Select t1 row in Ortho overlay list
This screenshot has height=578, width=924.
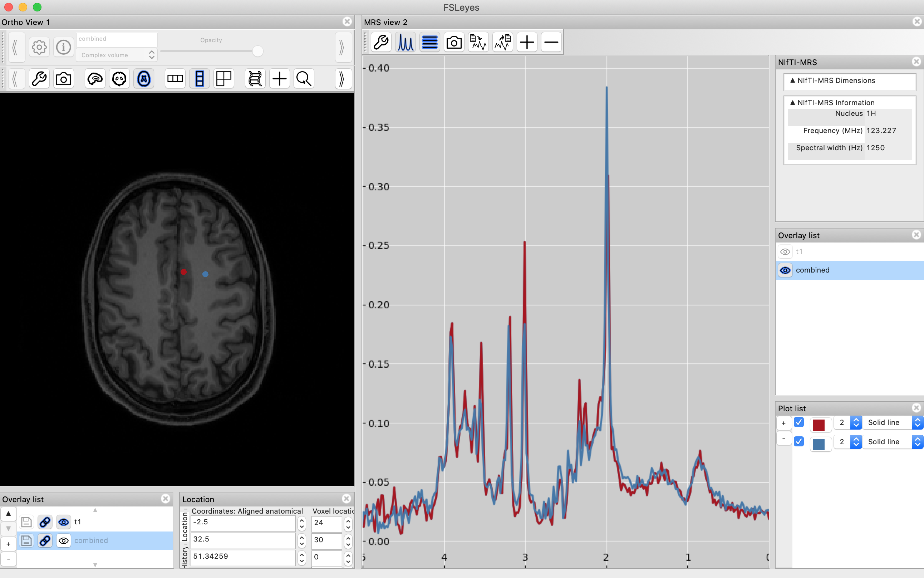95,522
